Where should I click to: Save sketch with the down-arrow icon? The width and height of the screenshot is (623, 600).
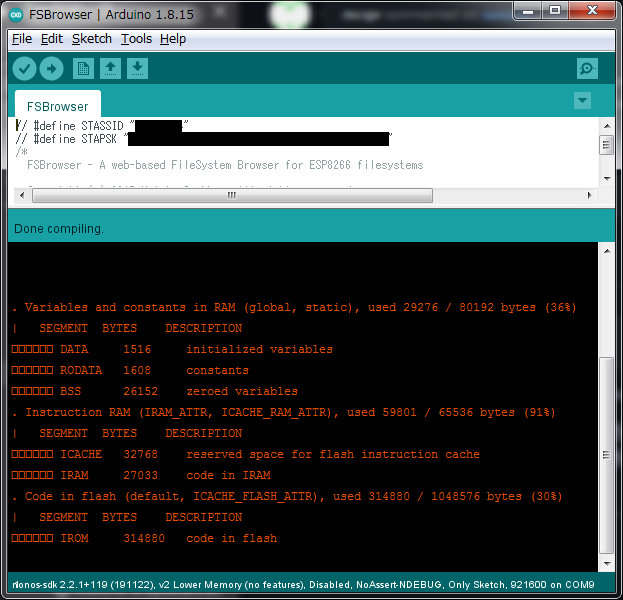(137, 69)
